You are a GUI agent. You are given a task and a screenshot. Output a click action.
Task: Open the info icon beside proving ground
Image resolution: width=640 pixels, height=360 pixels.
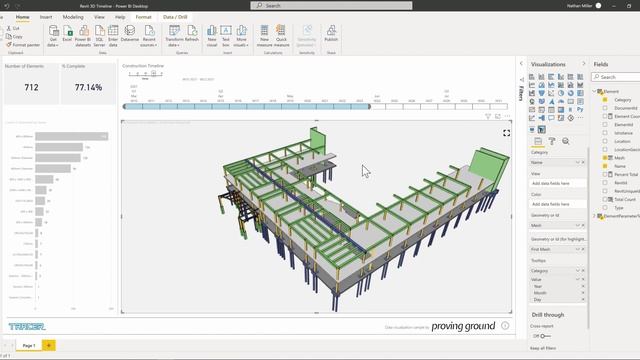505,325
